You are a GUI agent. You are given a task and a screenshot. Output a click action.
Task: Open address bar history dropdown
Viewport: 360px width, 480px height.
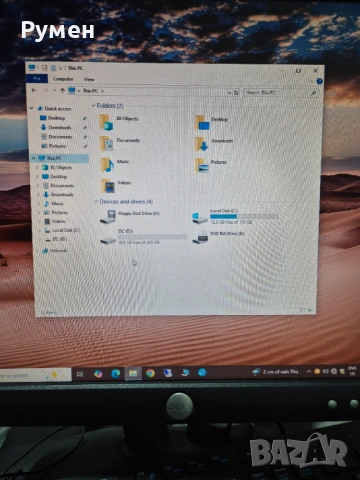[229, 93]
